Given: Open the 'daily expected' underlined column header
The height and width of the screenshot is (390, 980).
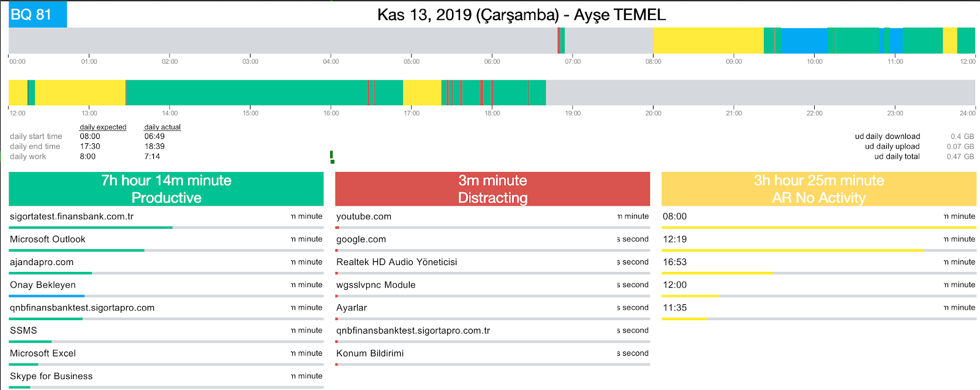Looking at the screenshot, I should click(103, 127).
